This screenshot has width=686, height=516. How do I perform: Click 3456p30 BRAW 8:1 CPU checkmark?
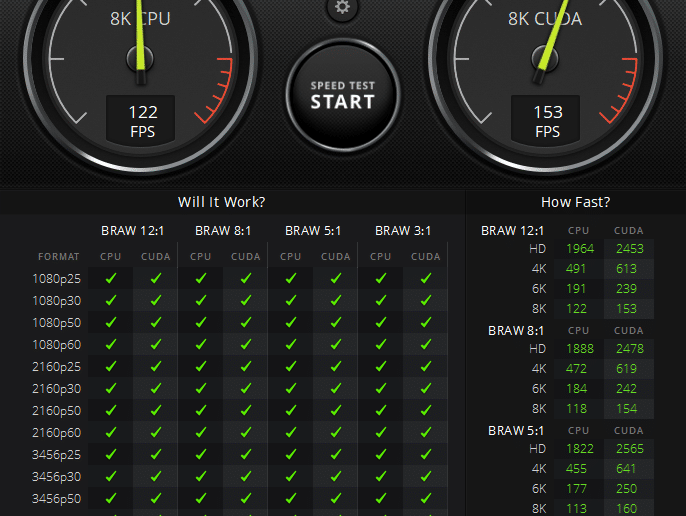tap(201, 476)
